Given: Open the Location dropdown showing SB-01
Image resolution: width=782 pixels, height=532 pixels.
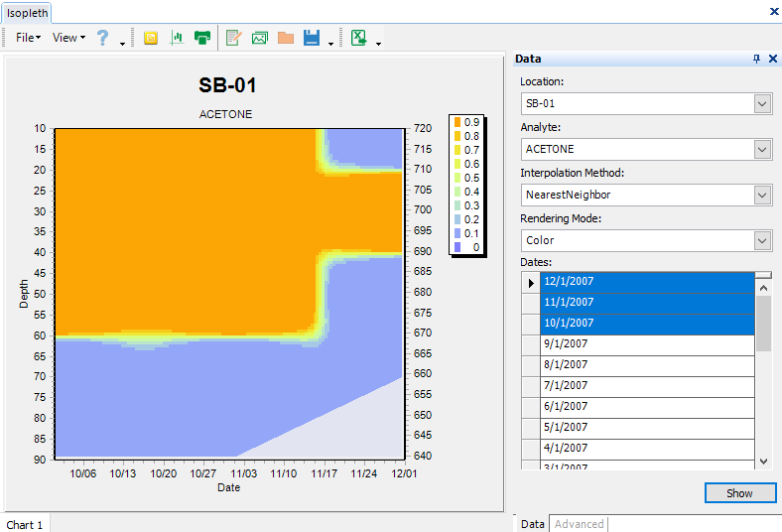Looking at the screenshot, I should (762, 103).
